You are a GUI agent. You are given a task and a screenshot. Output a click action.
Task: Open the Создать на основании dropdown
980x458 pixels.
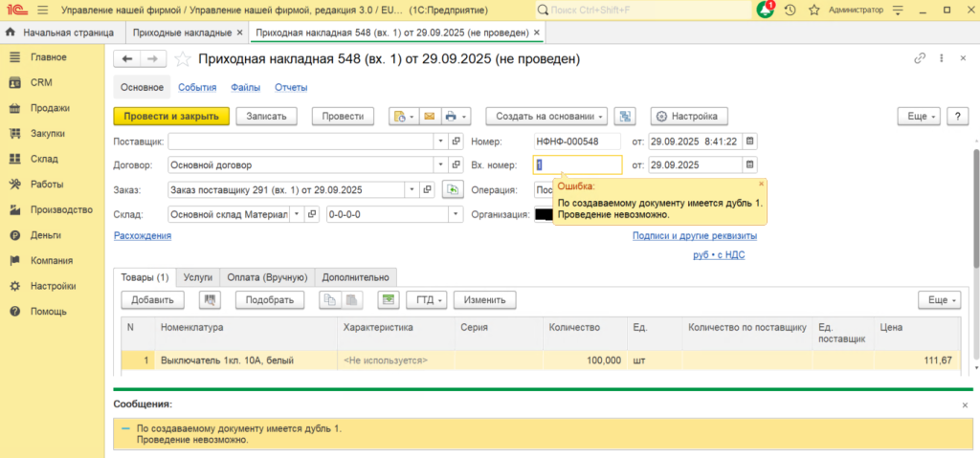click(546, 117)
